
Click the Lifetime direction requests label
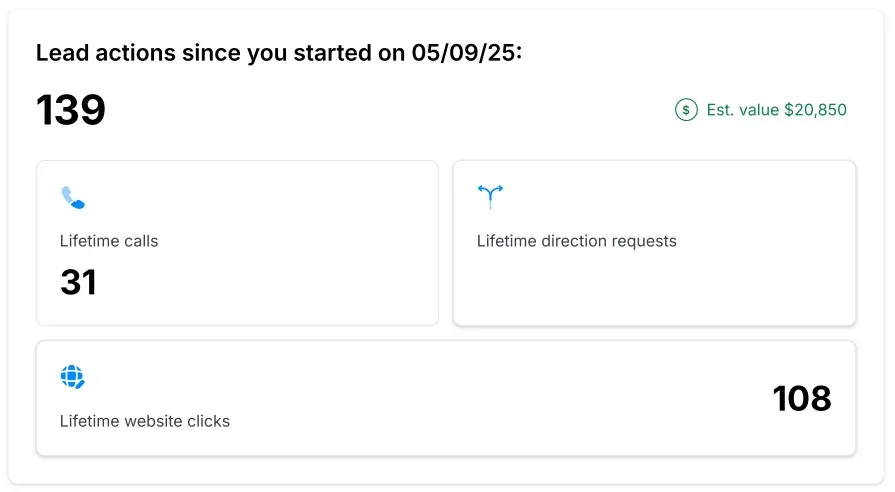576,241
